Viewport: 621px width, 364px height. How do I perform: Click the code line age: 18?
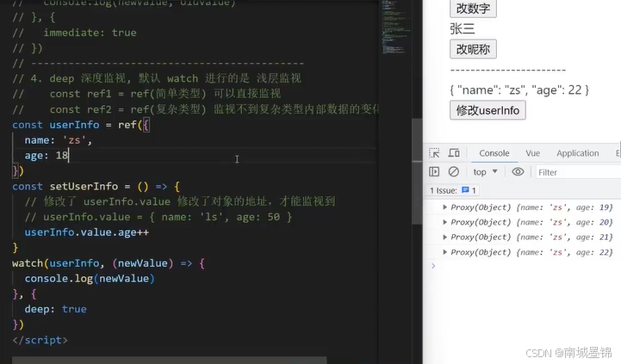point(47,156)
